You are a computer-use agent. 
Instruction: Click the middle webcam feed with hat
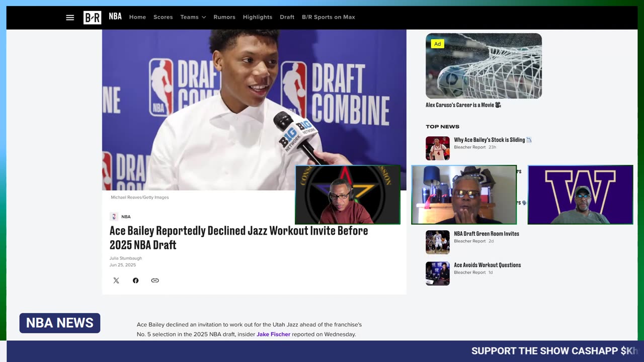coord(464,195)
